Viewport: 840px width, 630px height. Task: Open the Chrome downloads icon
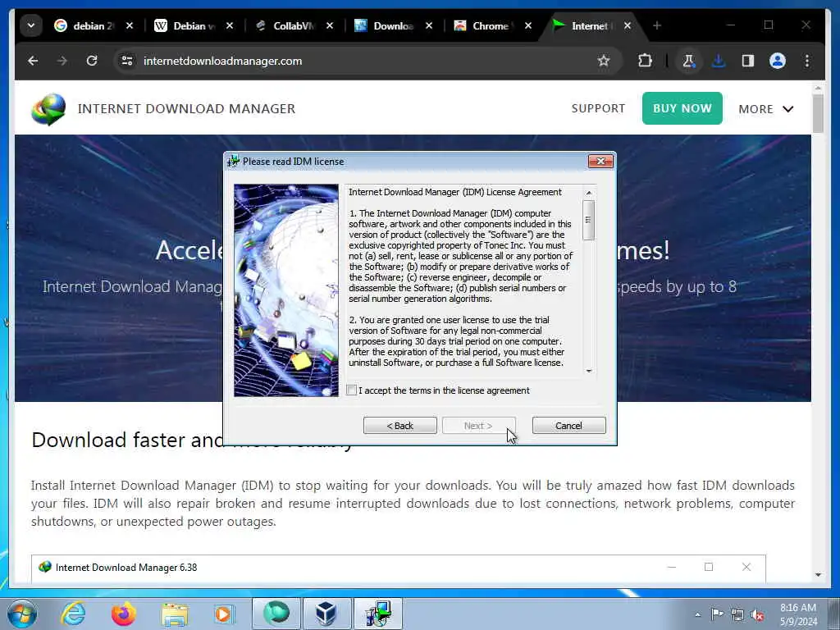pyautogui.click(x=719, y=61)
